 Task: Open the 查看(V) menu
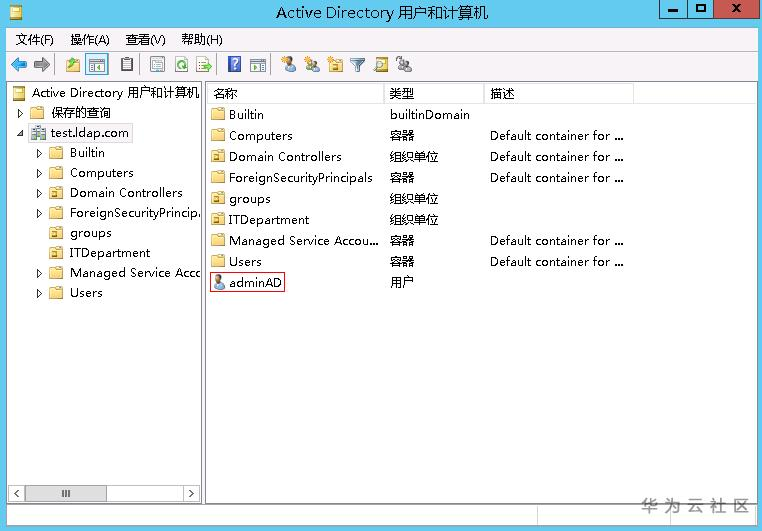pos(145,39)
